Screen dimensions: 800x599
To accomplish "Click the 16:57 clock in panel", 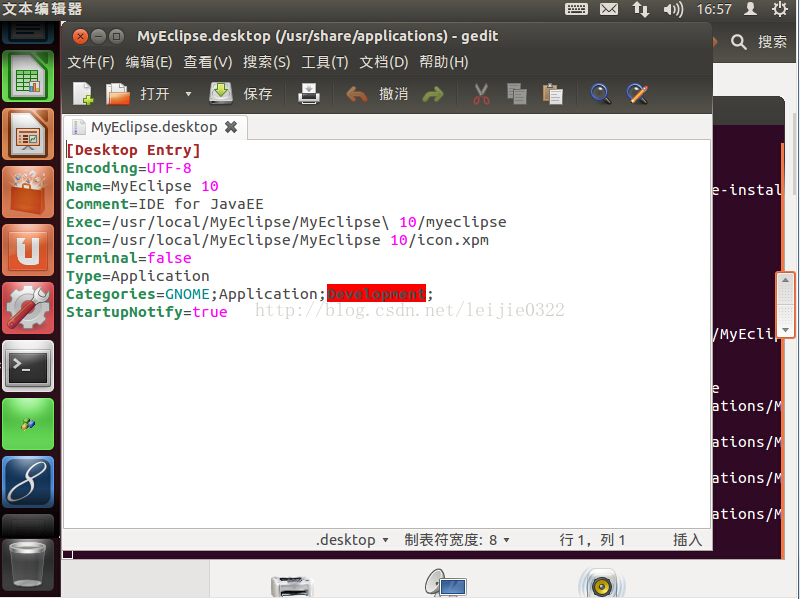I will click(714, 9).
